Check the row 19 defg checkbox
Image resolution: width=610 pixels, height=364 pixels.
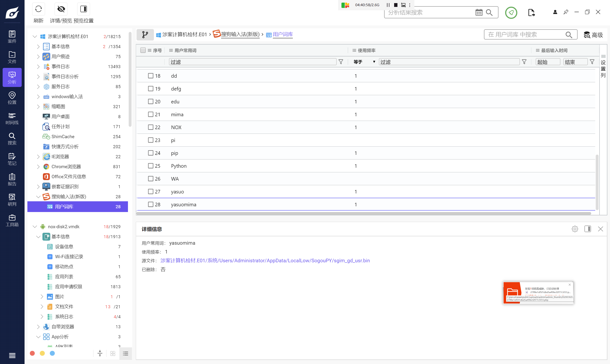tap(151, 89)
